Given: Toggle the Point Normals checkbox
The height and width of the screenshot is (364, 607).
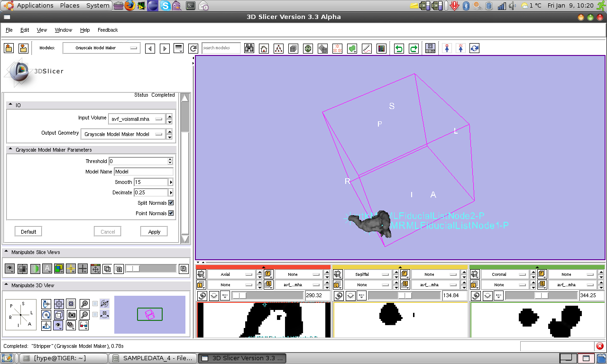Looking at the screenshot, I should click(x=171, y=213).
